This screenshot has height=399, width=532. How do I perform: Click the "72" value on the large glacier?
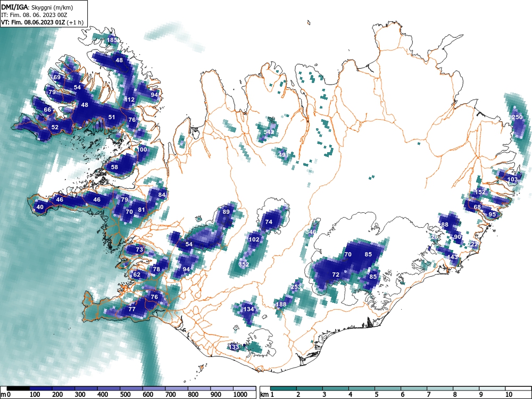click(336, 275)
